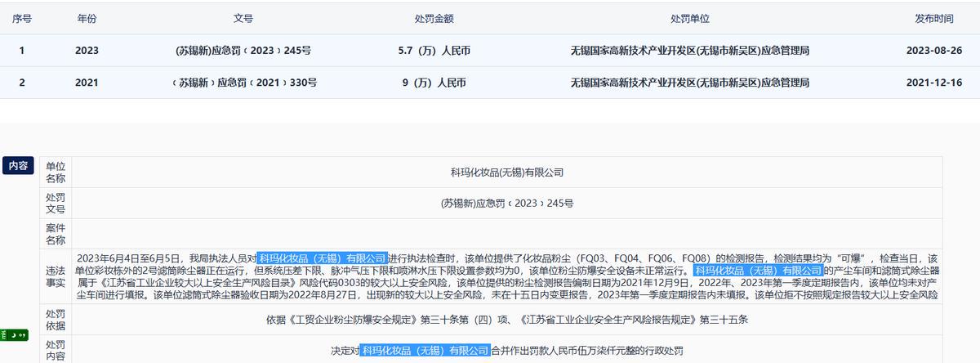
Task: Click the publish date 2023-08-26
Action: [x=933, y=50]
